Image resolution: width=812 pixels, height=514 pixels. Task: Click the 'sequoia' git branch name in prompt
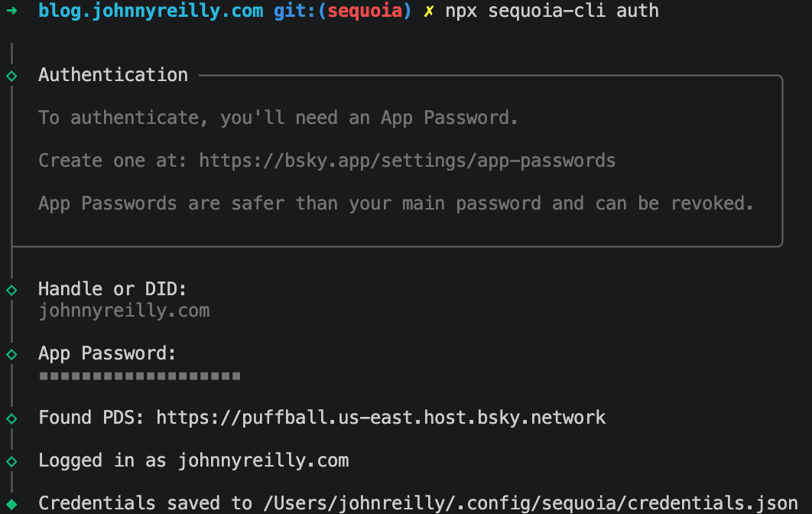click(x=365, y=11)
